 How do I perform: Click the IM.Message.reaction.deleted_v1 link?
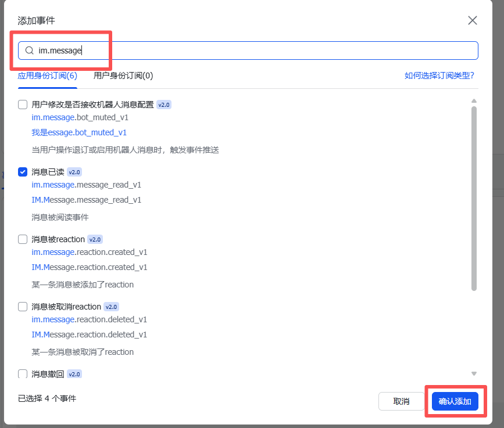(x=90, y=334)
